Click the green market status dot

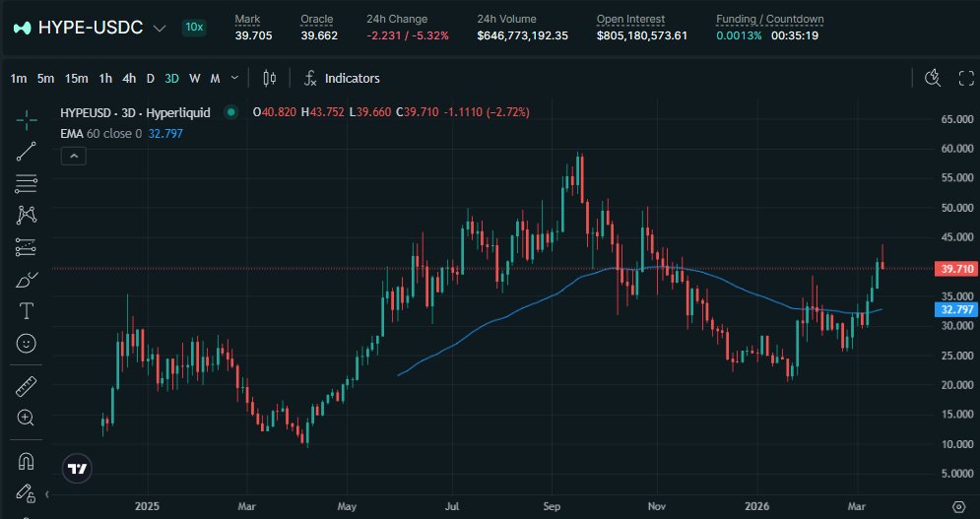pos(231,112)
